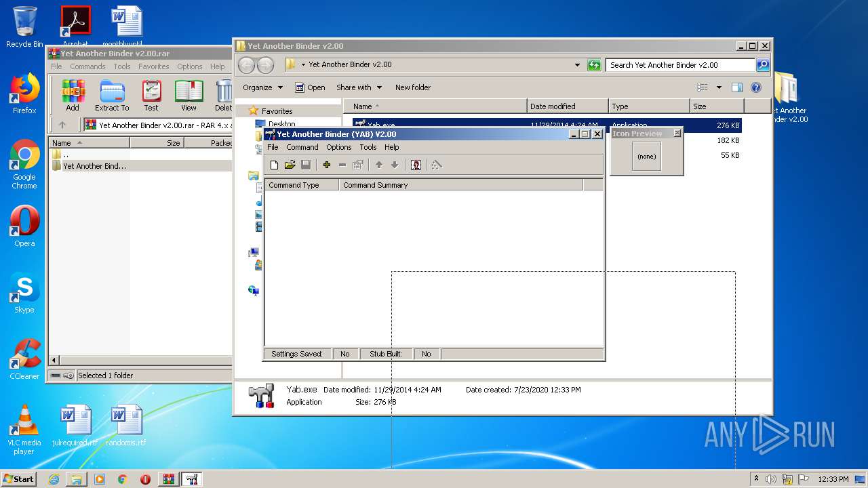Open the File menu in YAB

(x=273, y=147)
